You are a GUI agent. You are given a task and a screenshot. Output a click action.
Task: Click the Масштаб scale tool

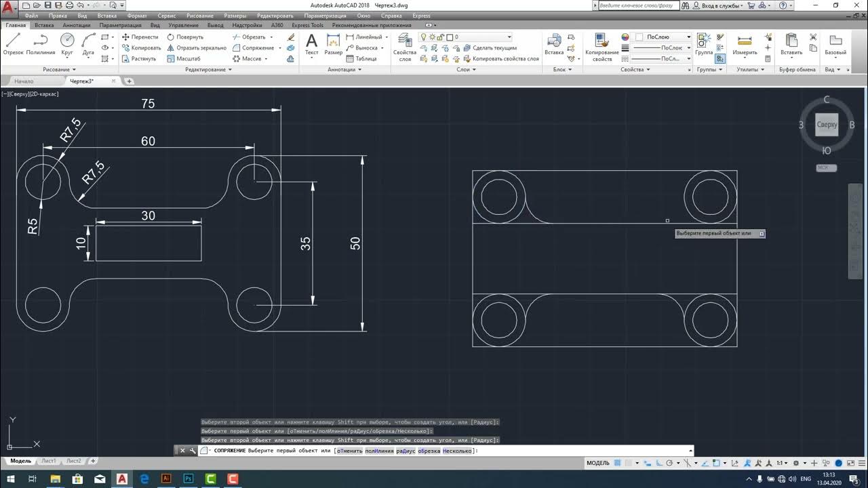[183, 59]
